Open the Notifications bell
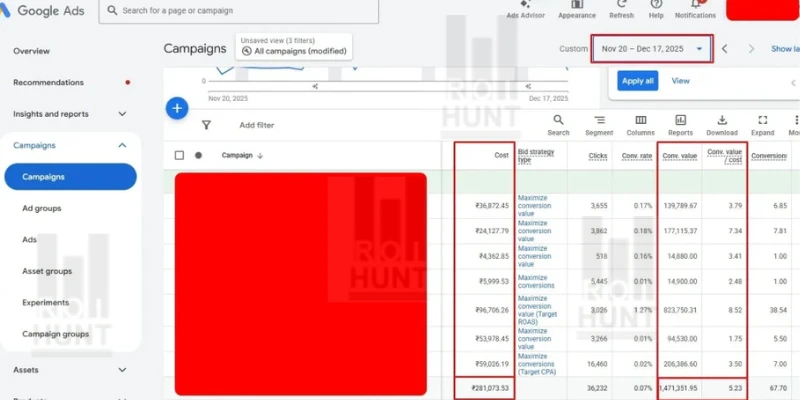 tap(695, 9)
